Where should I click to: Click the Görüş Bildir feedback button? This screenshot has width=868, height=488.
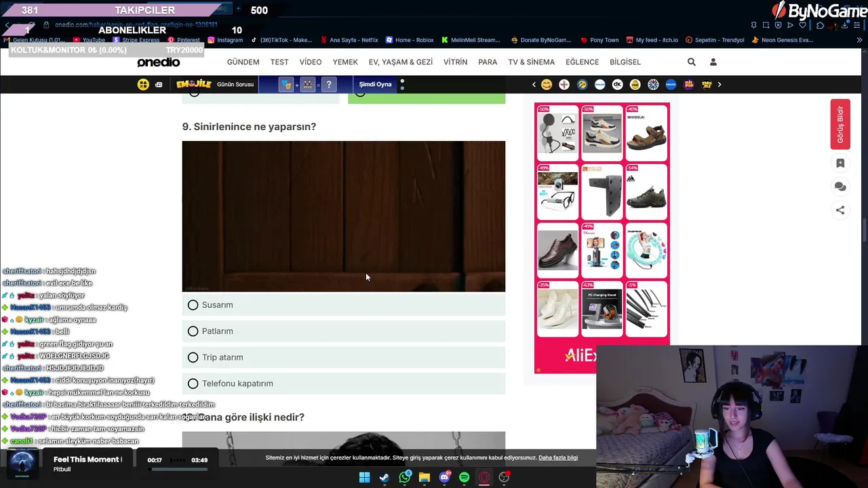pos(840,124)
